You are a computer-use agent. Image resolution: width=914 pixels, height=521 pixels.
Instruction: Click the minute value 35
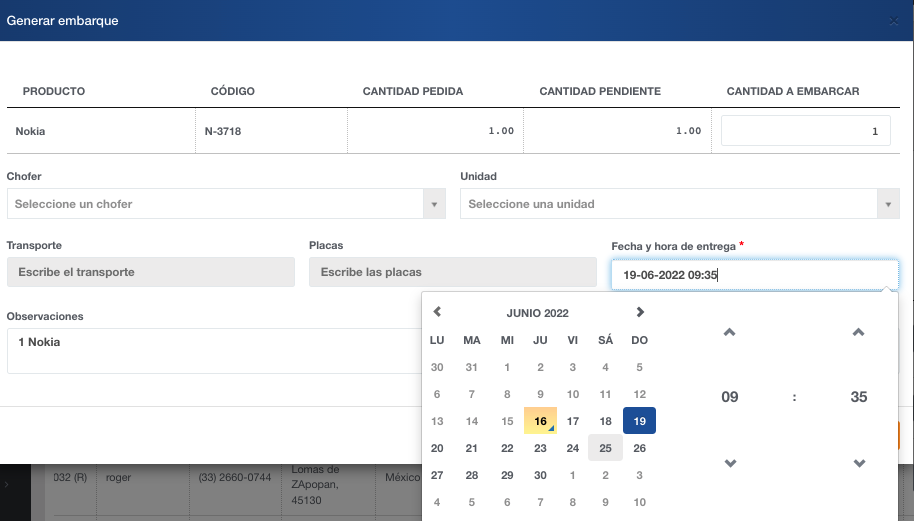tap(858, 397)
